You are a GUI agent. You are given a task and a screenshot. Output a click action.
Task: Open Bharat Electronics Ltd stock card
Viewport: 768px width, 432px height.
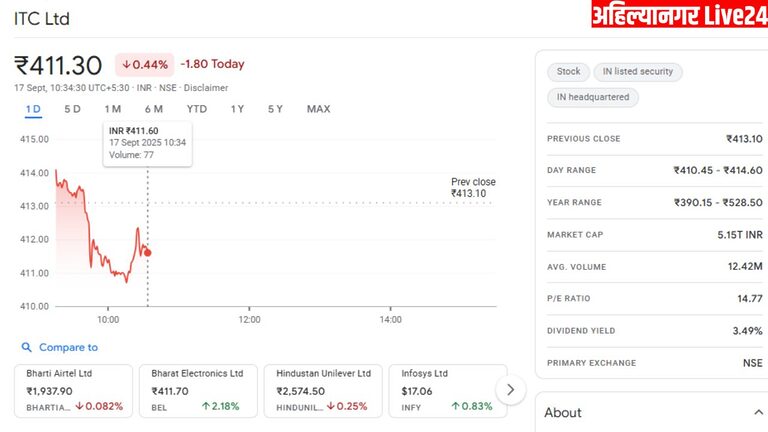coord(197,390)
